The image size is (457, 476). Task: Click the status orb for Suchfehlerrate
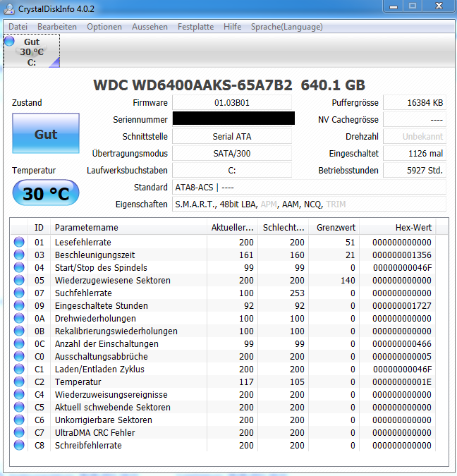pos(19,293)
